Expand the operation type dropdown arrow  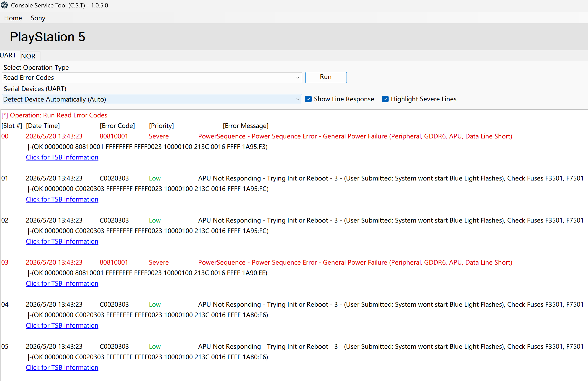point(297,77)
